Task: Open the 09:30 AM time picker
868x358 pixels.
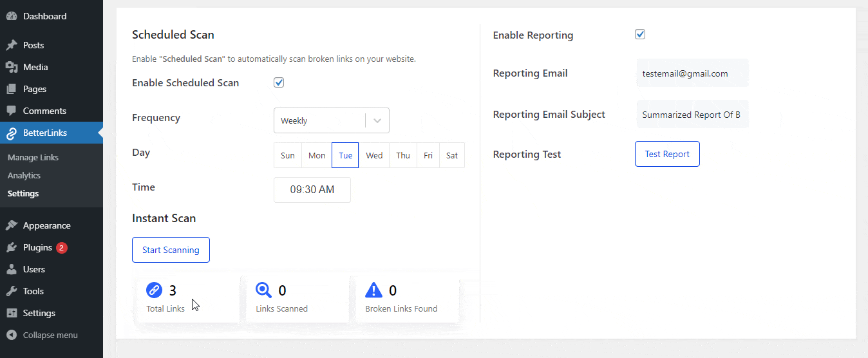Action: [312, 190]
